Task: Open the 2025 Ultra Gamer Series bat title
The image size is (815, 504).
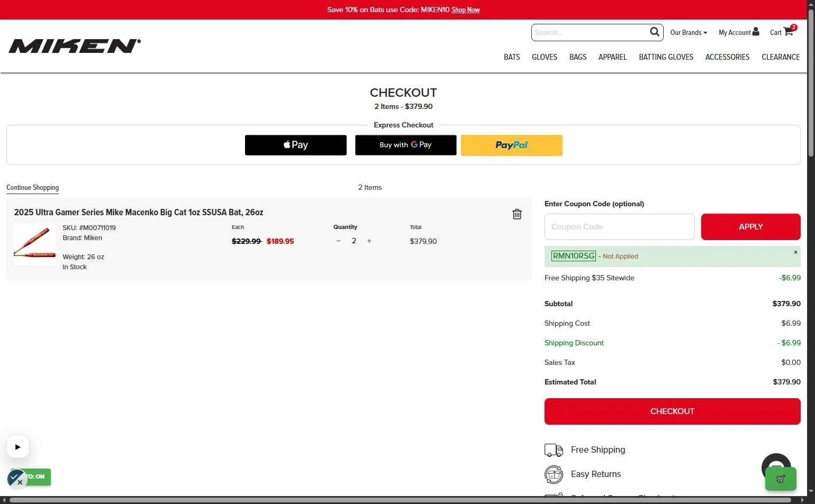Action: click(x=139, y=212)
